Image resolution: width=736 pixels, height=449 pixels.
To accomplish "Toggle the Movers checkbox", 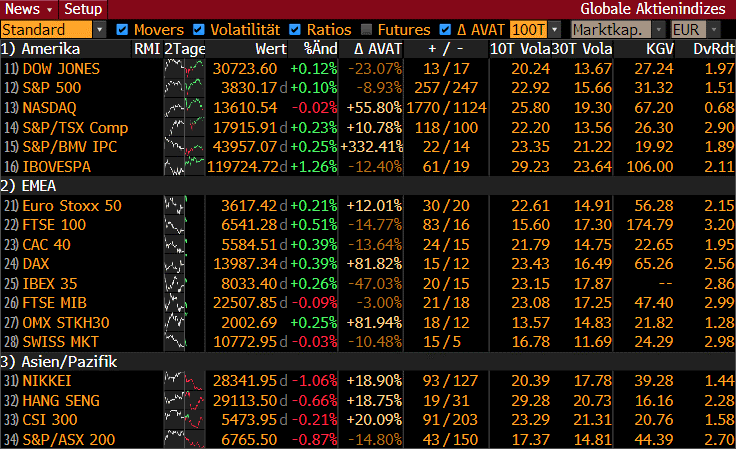I will click(x=122, y=30).
